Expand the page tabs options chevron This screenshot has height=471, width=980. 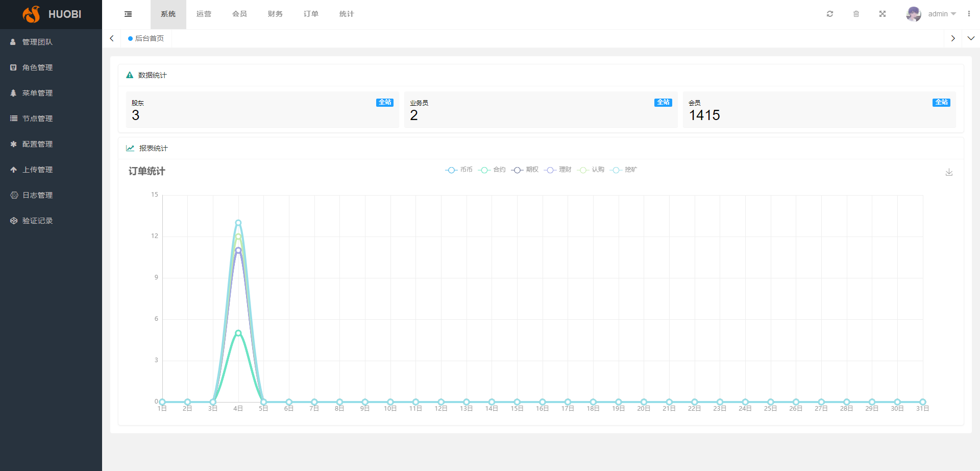click(971, 38)
